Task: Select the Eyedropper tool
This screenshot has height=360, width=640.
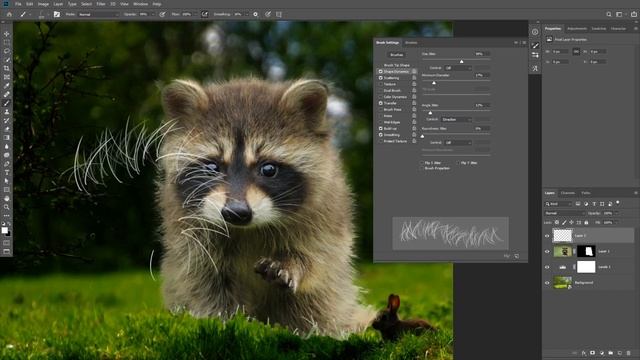Action: coord(7,86)
